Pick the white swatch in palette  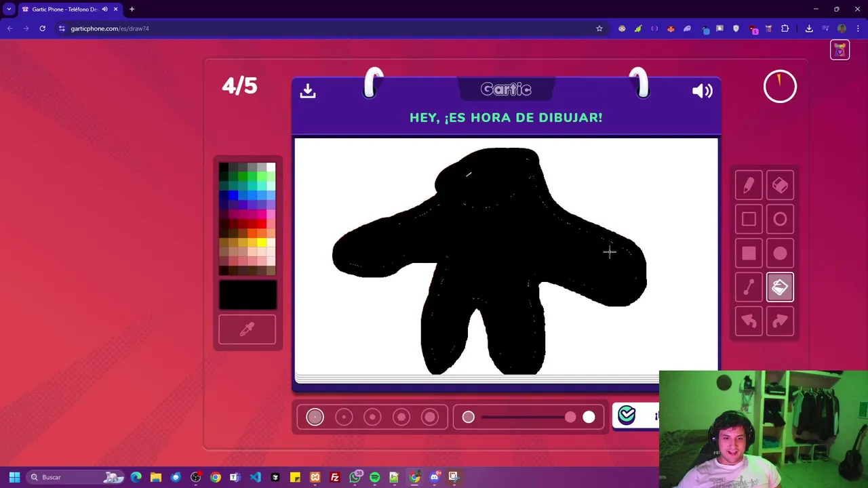tap(271, 167)
